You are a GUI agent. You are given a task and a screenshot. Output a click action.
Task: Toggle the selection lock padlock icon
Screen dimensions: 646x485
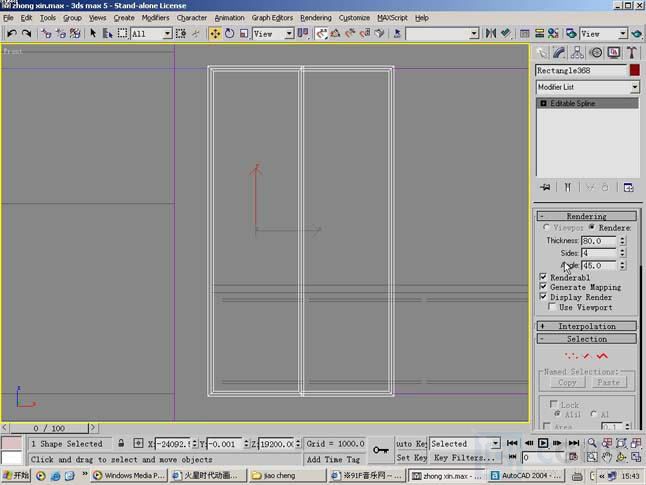(x=121, y=443)
